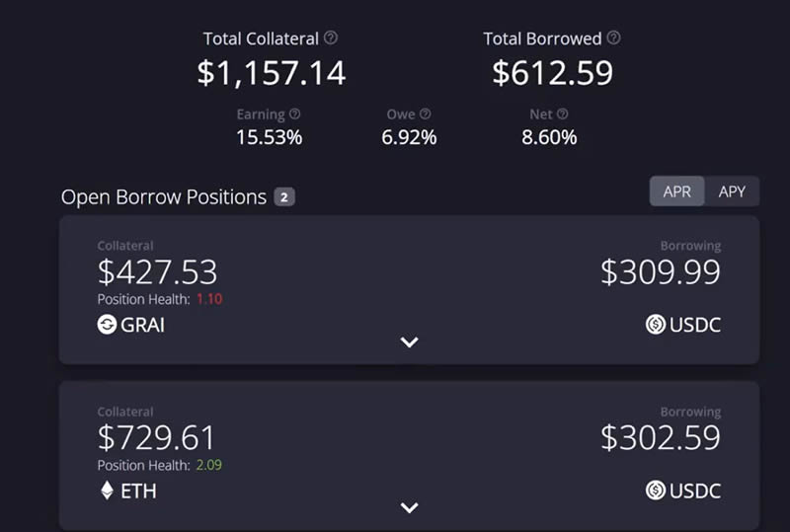The image size is (790, 532).
Task: Click the Position Health 2.09 value
Action: (208, 465)
